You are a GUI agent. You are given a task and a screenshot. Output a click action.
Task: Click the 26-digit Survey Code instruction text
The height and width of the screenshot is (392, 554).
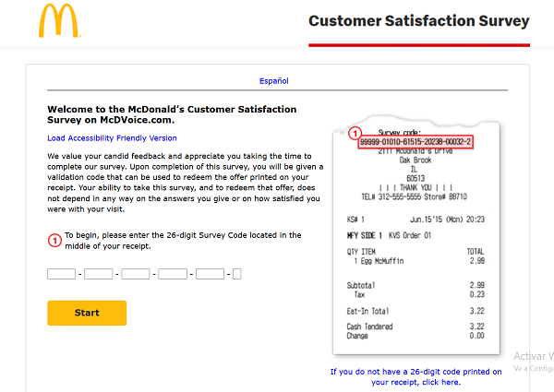183,241
